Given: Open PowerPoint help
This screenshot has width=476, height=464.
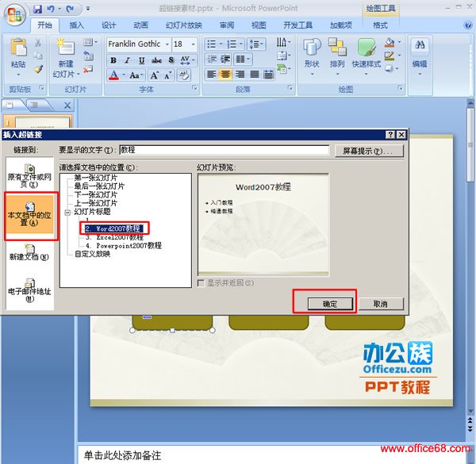Looking at the screenshot, I should [x=468, y=25].
